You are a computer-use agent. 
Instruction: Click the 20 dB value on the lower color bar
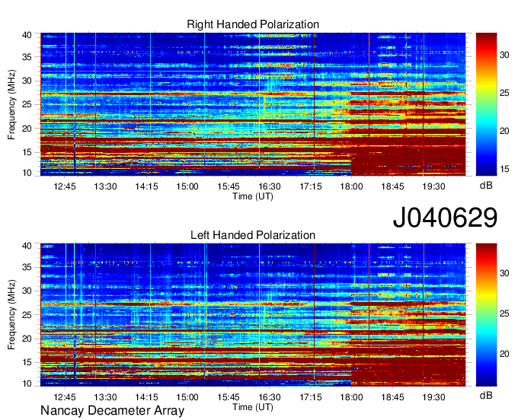(x=504, y=354)
